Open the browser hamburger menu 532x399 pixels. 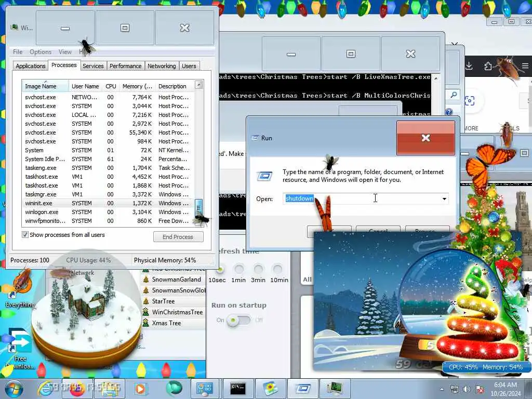click(525, 66)
